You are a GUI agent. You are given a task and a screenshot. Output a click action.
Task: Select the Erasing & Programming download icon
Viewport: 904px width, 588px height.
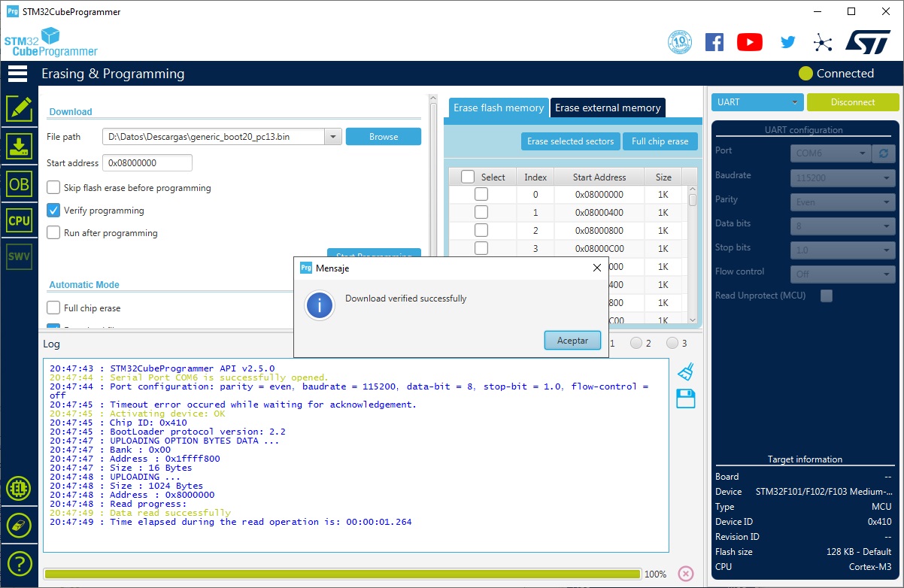[19, 146]
